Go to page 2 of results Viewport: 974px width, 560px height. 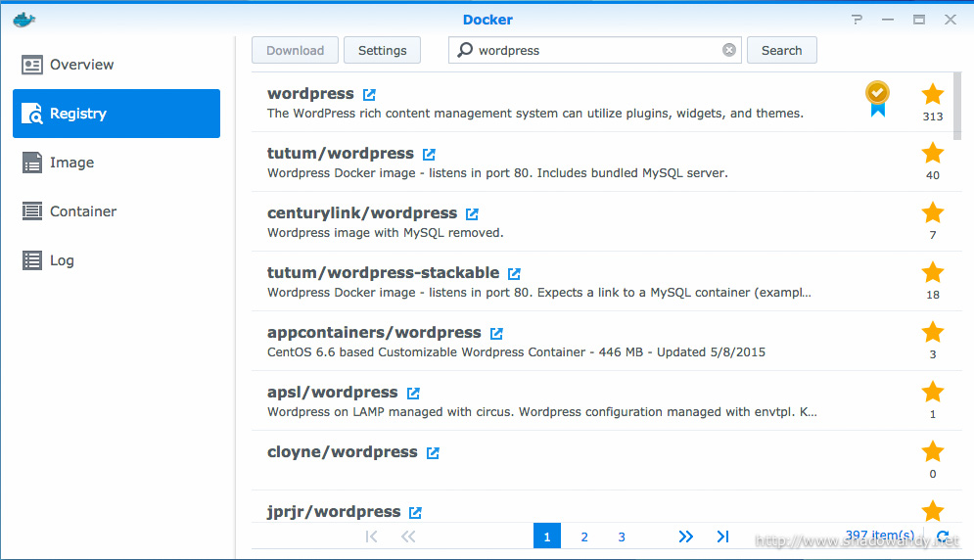pos(584,537)
